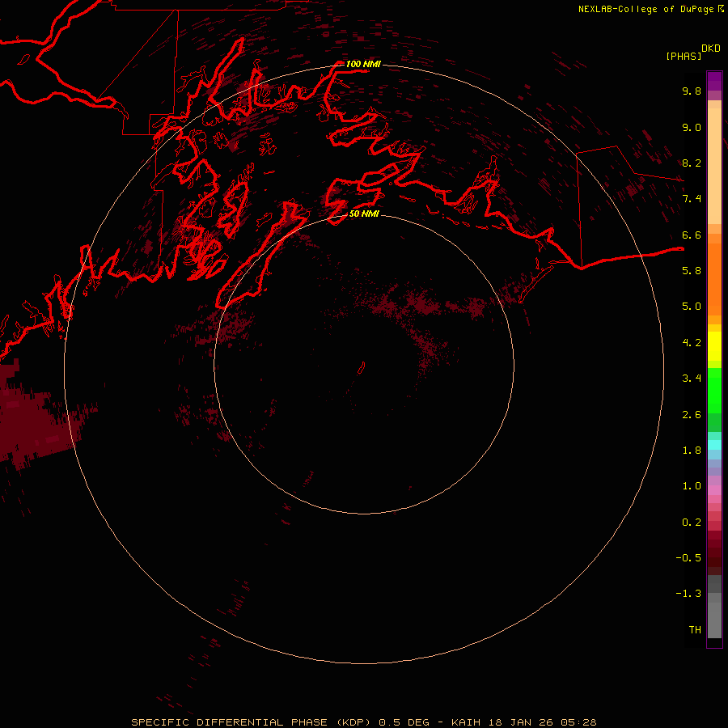Click the small red island outline at radar center
728x728 pixels.
(x=361, y=368)
